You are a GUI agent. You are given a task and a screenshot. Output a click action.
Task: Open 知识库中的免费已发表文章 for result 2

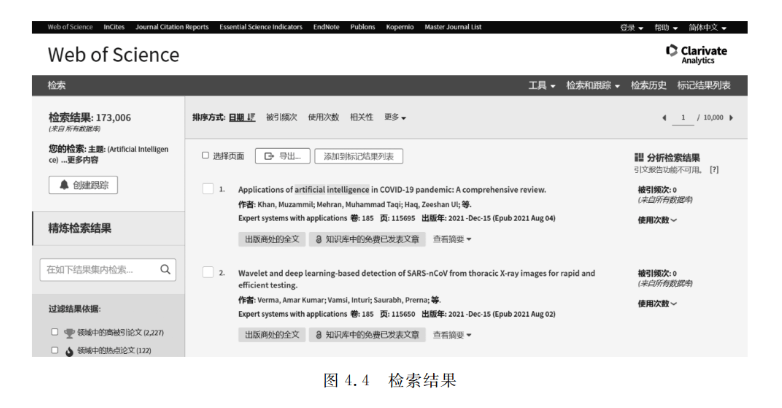(367, 335)
